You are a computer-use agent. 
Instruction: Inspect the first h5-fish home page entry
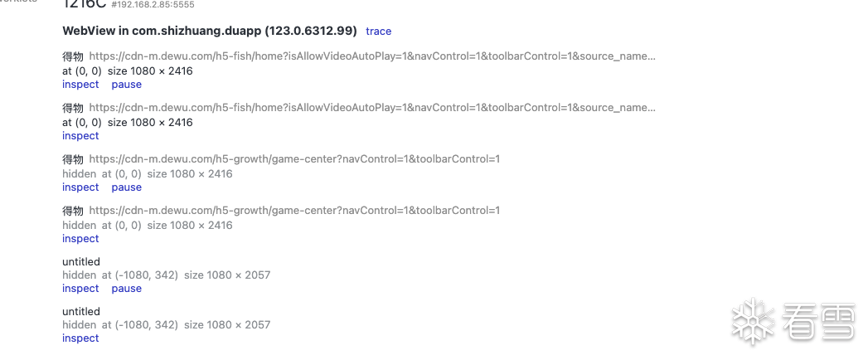[x=80, y=85]
